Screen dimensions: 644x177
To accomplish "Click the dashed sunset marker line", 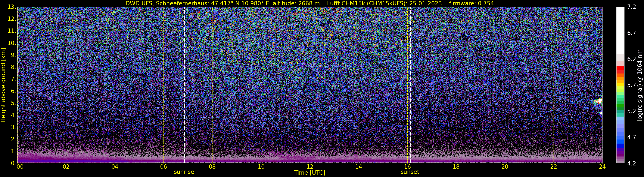I will tap(410, 85).
